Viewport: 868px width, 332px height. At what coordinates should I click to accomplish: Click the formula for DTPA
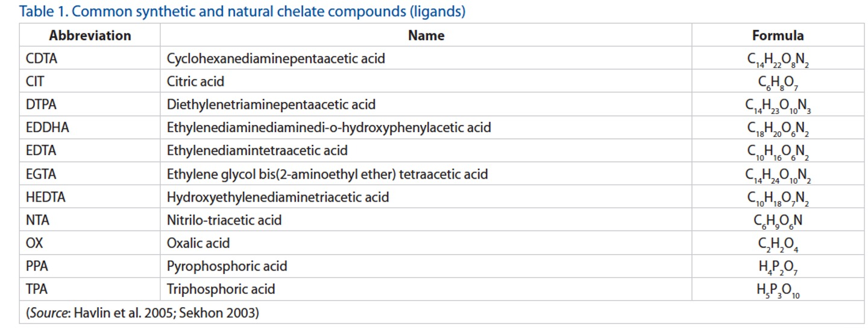[x=778, y=106]
